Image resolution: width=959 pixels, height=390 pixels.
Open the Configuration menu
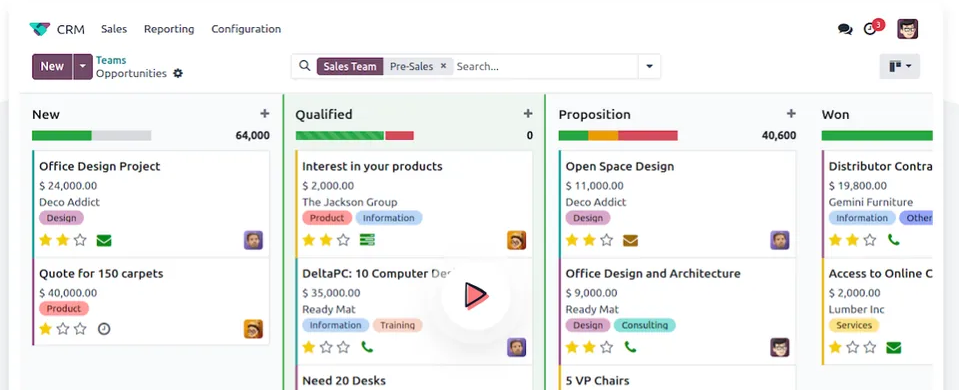(x=246, y=29)
